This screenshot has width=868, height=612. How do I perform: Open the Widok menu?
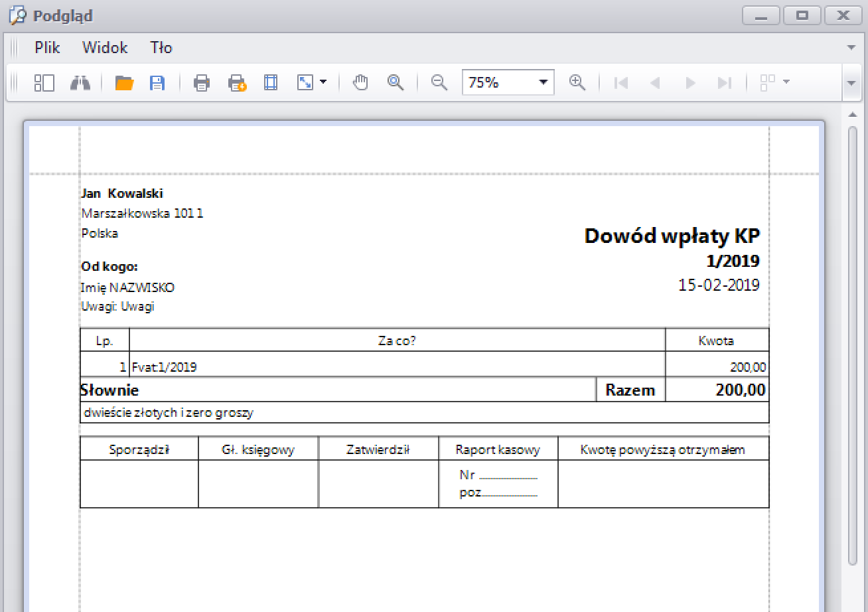pyautogui.click(x=105, y=48)
